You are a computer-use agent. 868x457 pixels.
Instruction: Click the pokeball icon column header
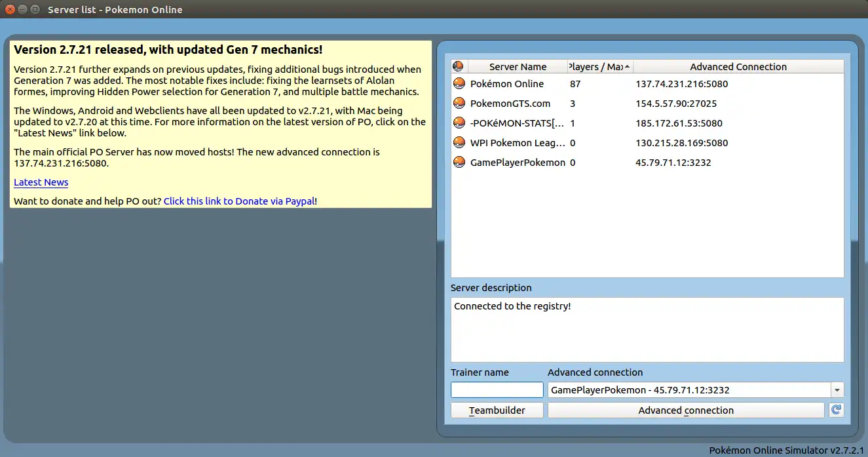coord(459,66)
